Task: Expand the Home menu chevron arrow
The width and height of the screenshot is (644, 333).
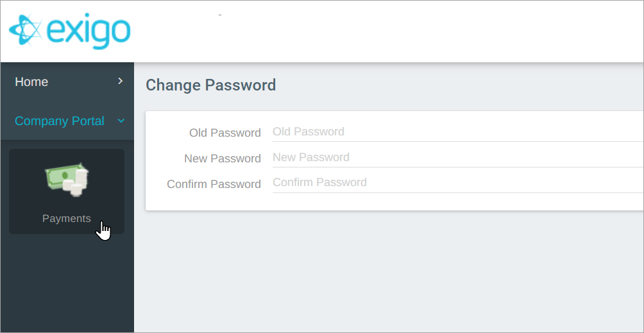Action: [x=121, y=81]
